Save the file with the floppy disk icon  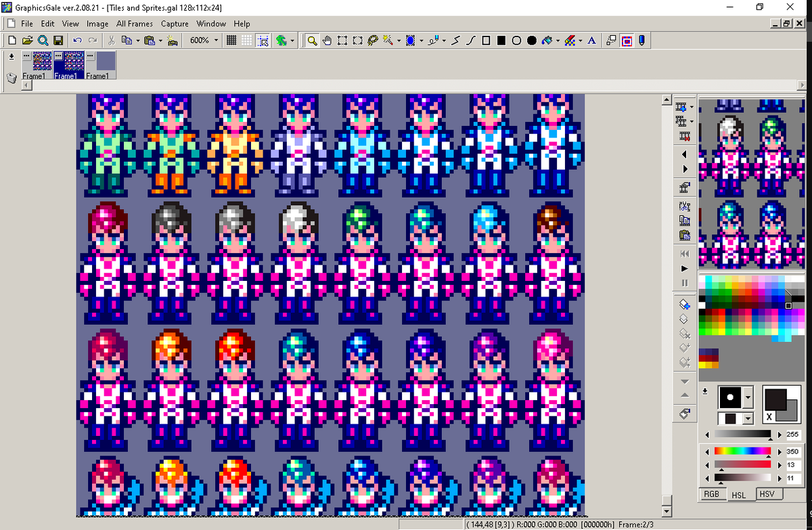pos(58,41)
